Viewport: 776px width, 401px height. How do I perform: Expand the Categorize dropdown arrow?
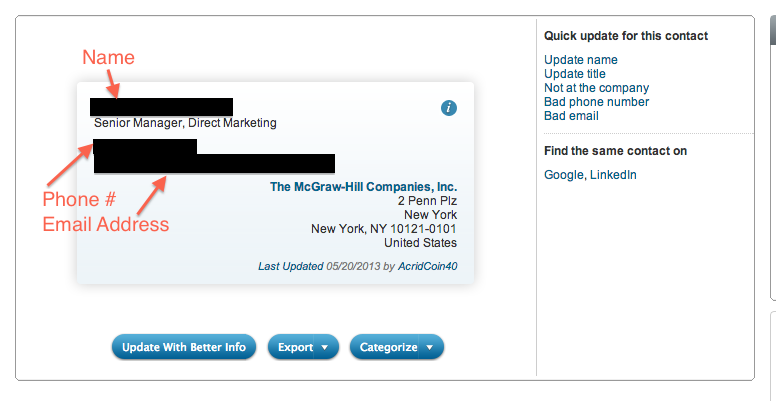[430, 348]
